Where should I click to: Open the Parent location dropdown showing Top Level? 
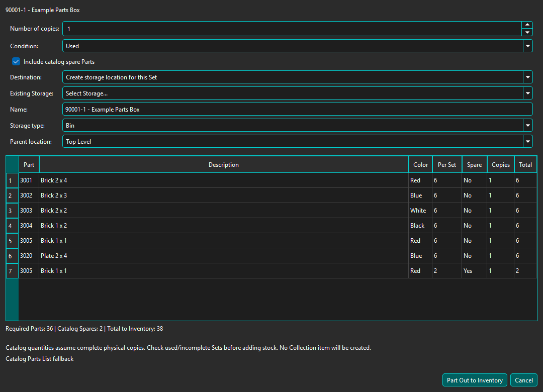(297, 141)
